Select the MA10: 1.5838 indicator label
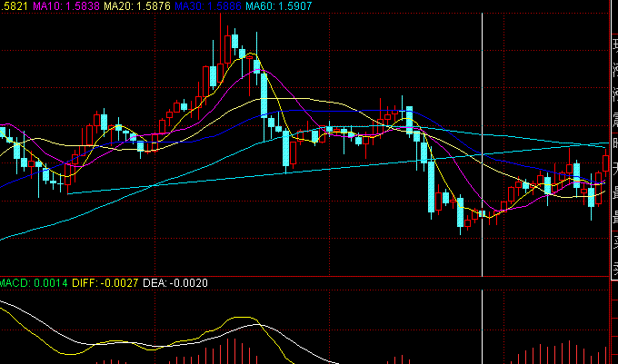 [65, 6]
